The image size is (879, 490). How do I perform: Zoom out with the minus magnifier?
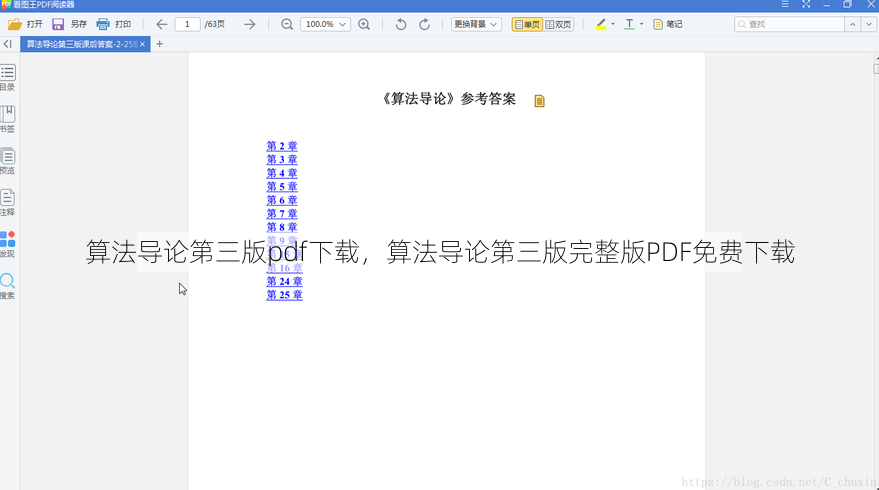287,24
